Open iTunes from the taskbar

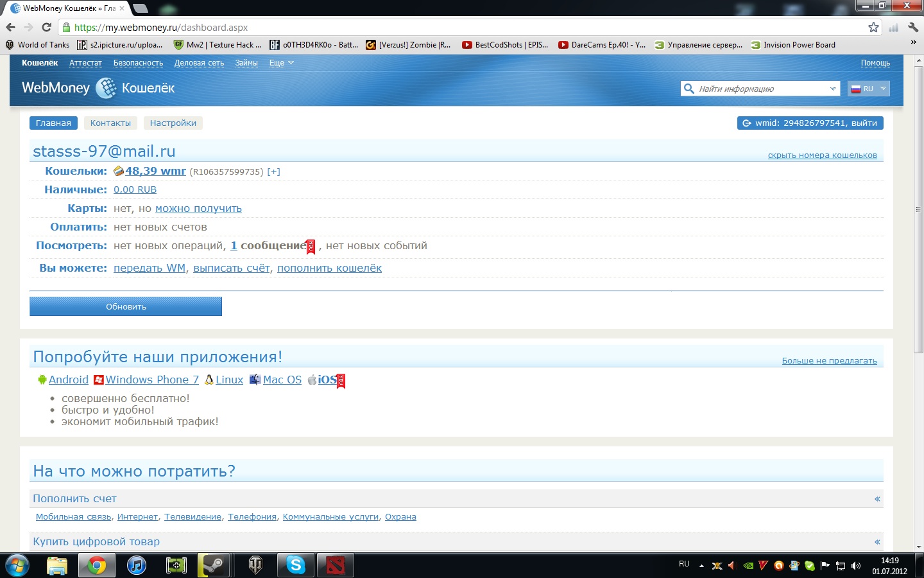(x=137, y=565)
